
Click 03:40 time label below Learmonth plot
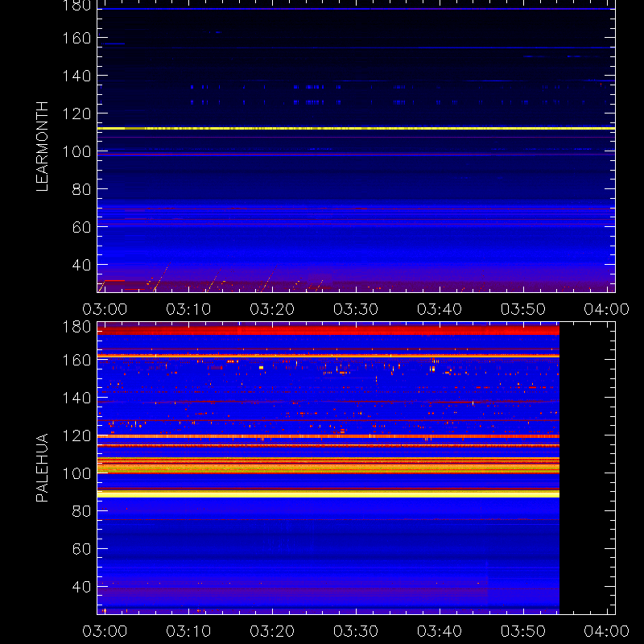pyautogui.click(x=440, y=309)
